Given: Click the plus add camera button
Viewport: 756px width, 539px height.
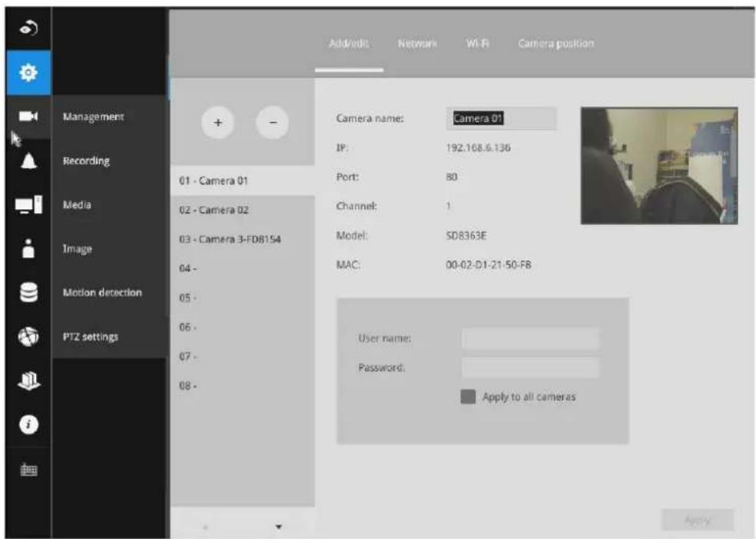Looking at the screenshot, I should [218, 122].
